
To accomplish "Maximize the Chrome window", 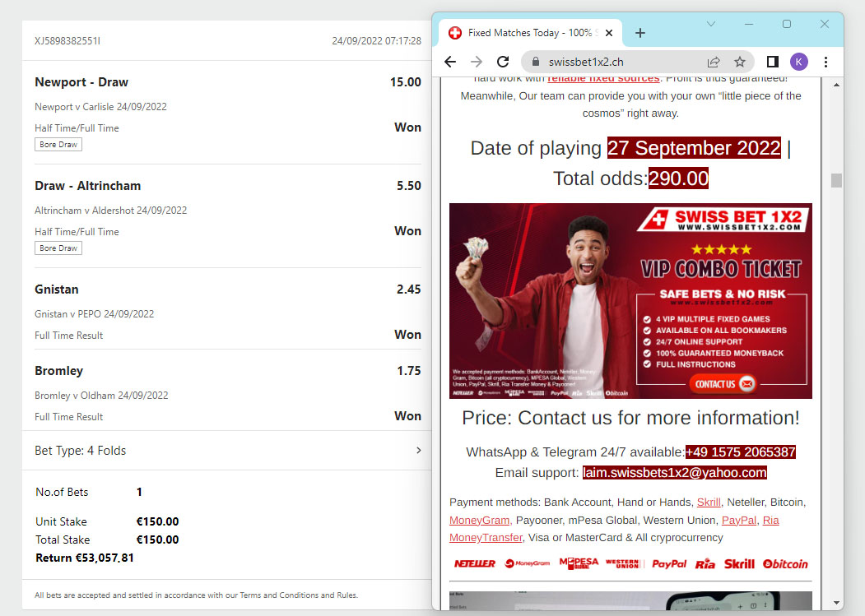I will (787, 25).
